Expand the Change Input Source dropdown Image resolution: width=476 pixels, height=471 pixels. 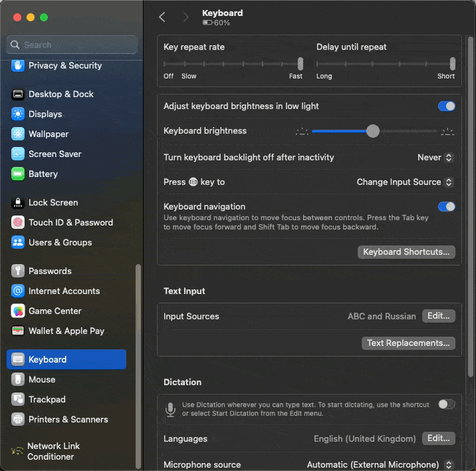pyautogui.click(x=404, y=182)
